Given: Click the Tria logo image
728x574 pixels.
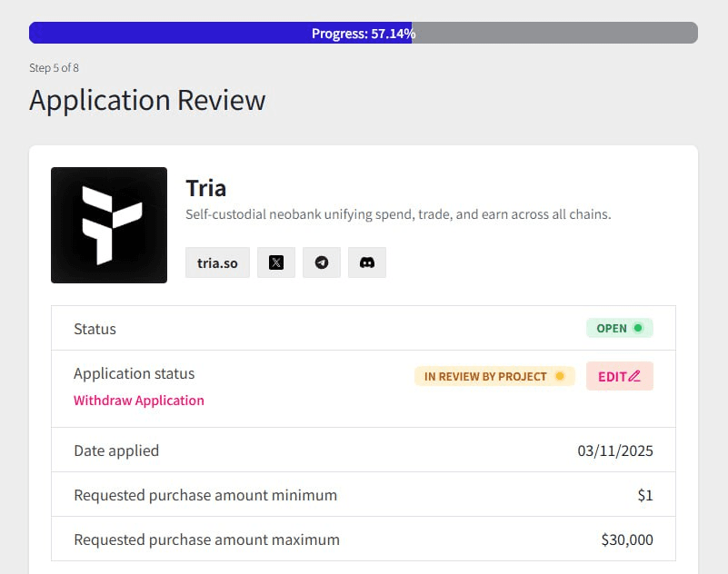Looking at the screenshot, I should 109,225.
